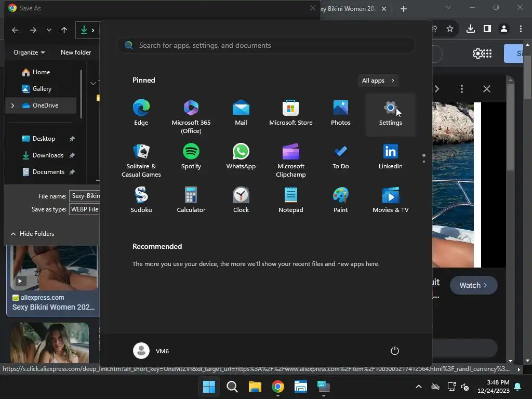Viewport: 532px width, 399px height.
Task: Create a New folder in Save As
Action: (x=76, y=52)
